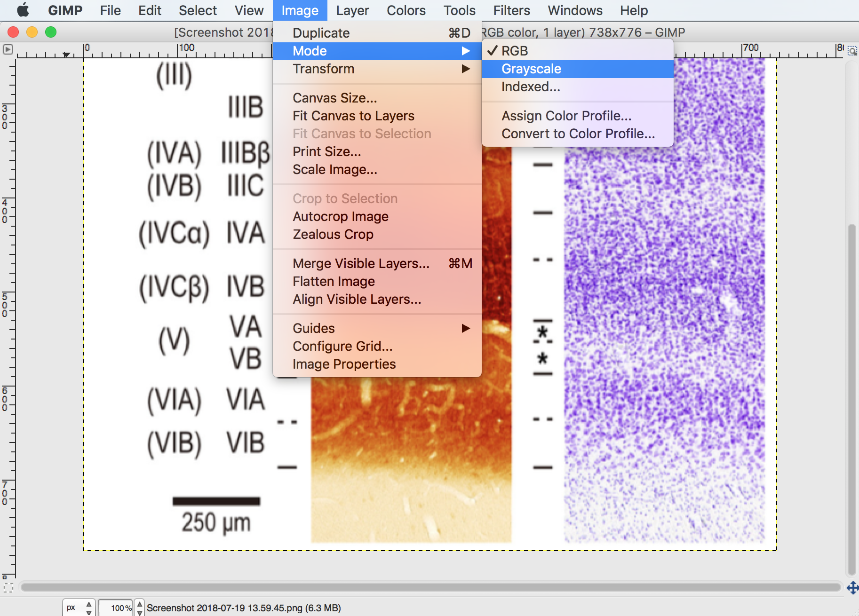Viewport: 859px width, 616px height.
Task: Click the horizontal scrollbar at the bottom
Action: 423,587
